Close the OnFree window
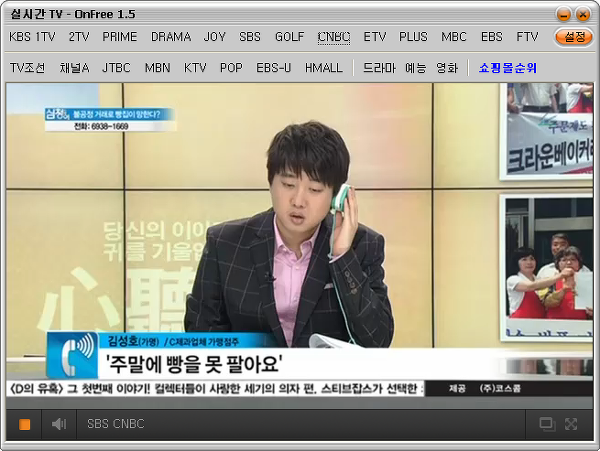The width and height of the screenshot is (600, 451). pos(583,15)
